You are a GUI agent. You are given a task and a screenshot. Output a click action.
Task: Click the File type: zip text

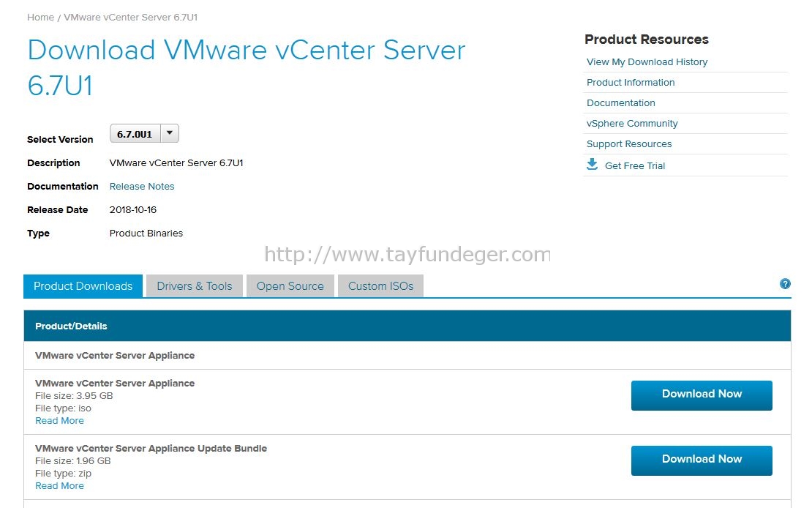(x=63, y=474)
